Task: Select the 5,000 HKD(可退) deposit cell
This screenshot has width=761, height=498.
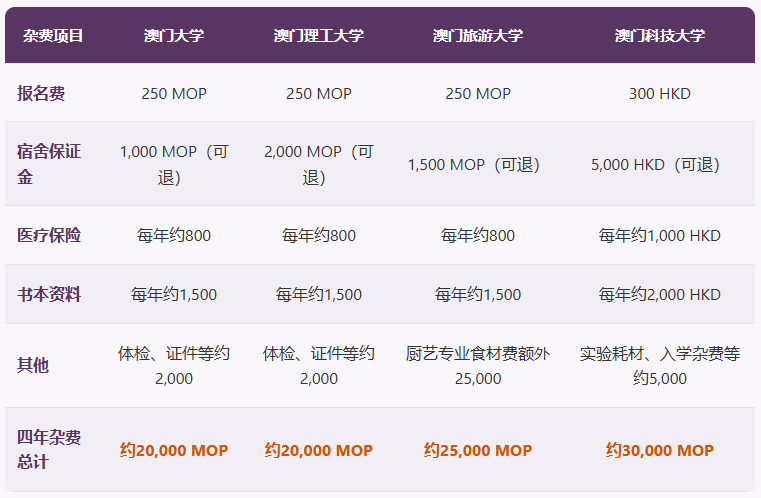Action: 660,165
